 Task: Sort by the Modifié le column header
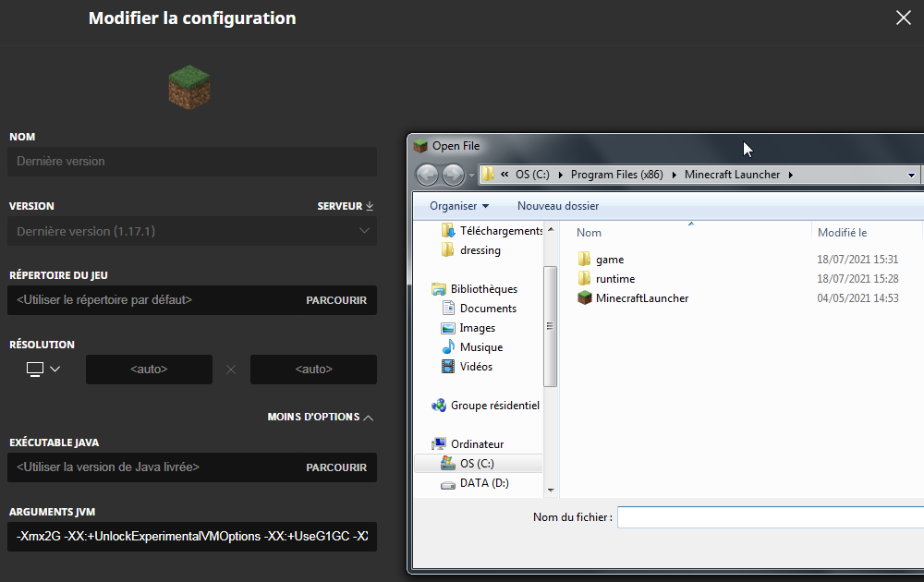pyautogui.click(x=842, y=233)
